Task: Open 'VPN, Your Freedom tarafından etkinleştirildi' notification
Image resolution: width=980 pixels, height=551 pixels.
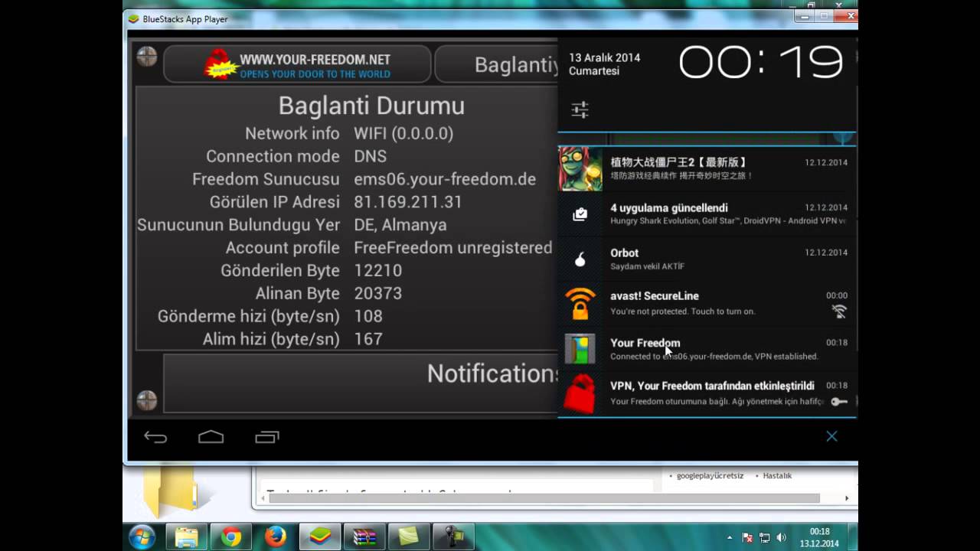Action: pos(707,393)
